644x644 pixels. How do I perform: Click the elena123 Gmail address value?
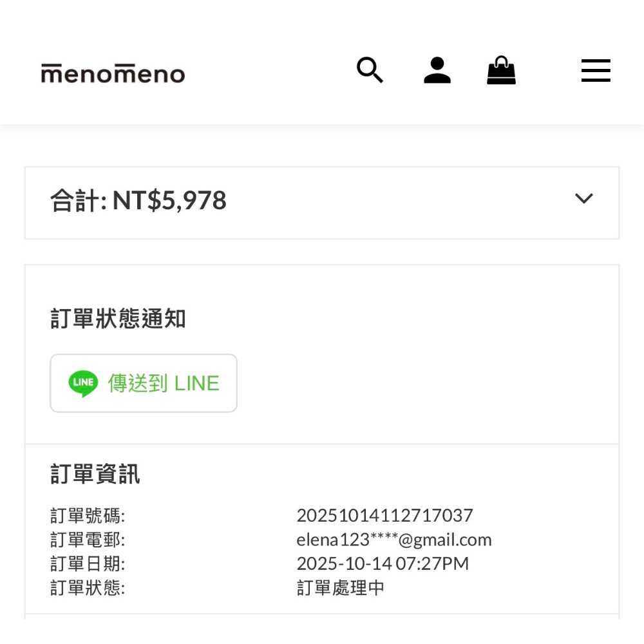tap(393, 540)
